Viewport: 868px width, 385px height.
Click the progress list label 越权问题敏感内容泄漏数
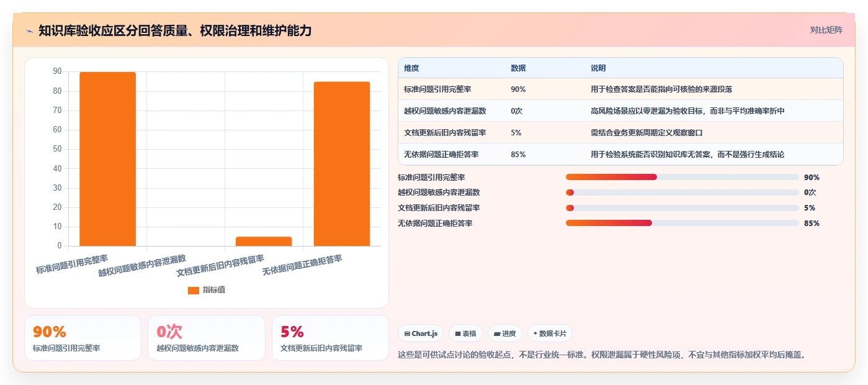point(439,192)
